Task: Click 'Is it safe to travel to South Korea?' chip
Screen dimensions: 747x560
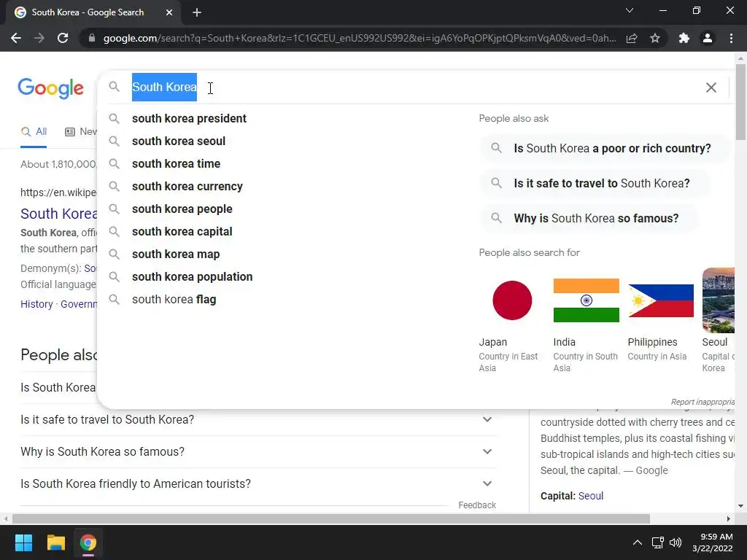Action: (x=595, y=183)
